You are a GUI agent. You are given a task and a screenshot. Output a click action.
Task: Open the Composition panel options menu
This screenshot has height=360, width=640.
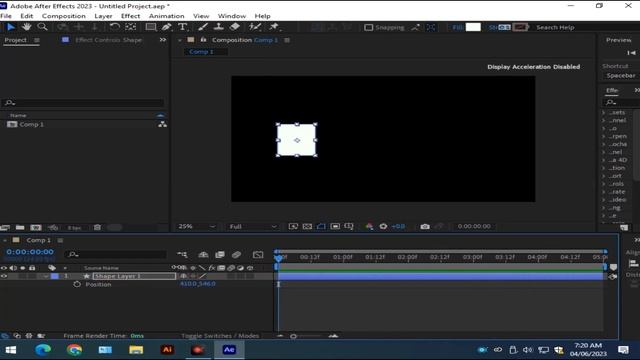pos(287,40)
